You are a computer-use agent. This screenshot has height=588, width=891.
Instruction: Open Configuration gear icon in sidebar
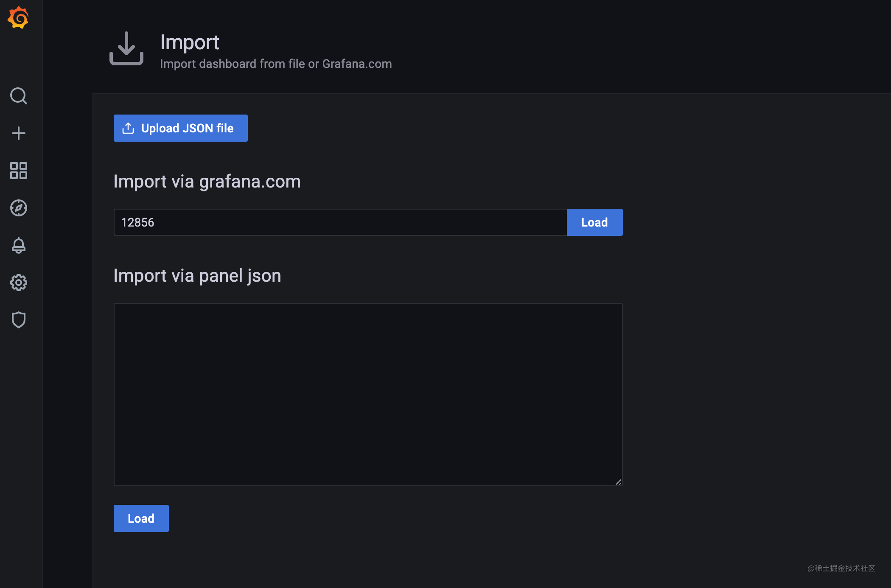click(x=18, y=283)
